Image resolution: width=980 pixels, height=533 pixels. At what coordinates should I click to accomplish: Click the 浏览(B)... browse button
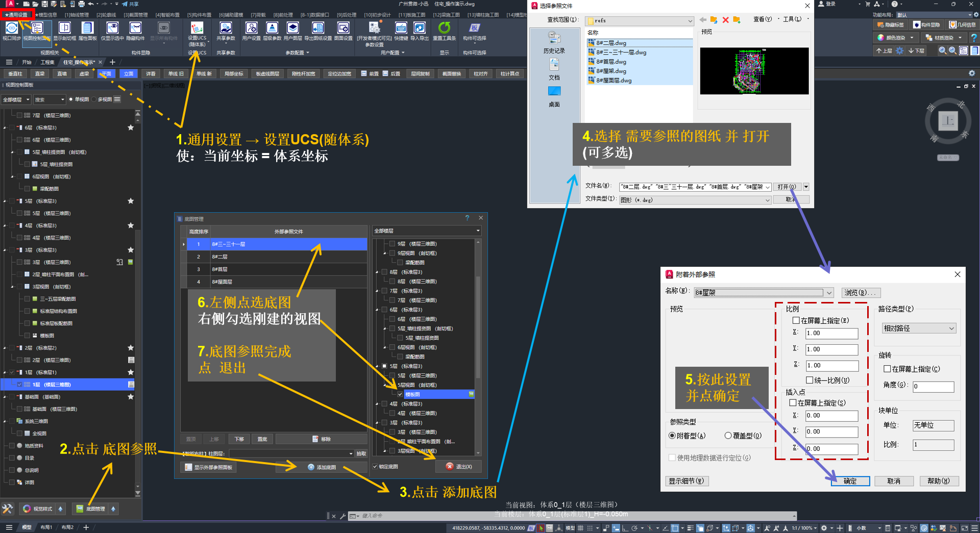pyautogui.click(x=860, y=293)
